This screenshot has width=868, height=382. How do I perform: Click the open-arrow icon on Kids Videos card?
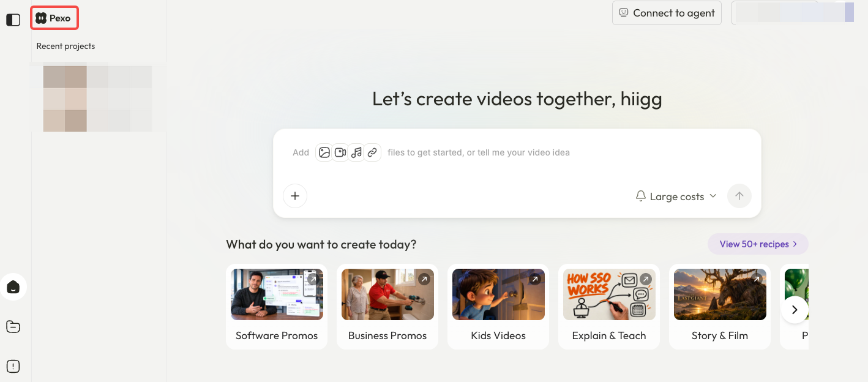(x=534, y=279)
